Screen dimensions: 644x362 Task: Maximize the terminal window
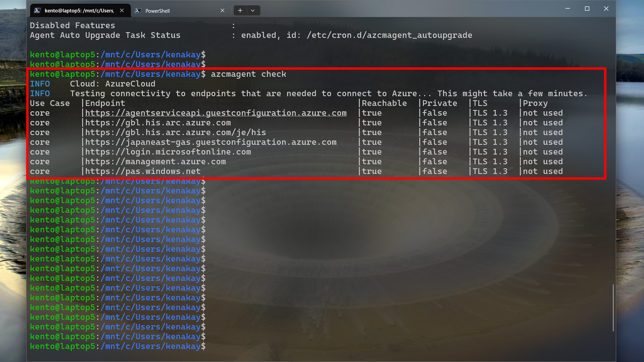coord(587,9)
